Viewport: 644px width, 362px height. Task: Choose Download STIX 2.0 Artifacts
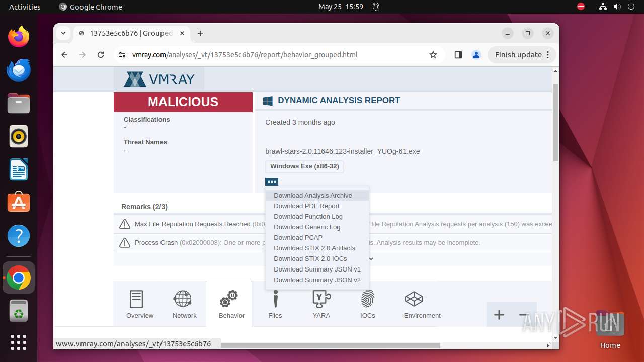click(x=317, y=248)
